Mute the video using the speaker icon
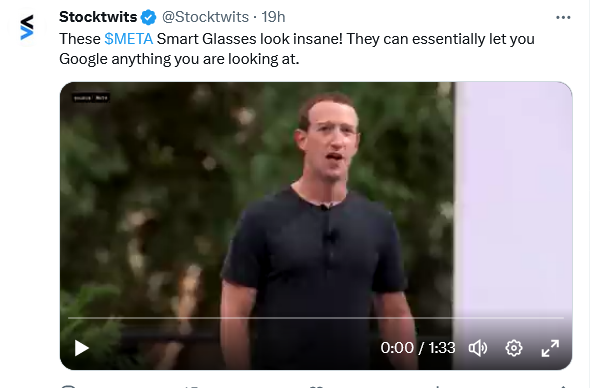 tap(478, 348)
